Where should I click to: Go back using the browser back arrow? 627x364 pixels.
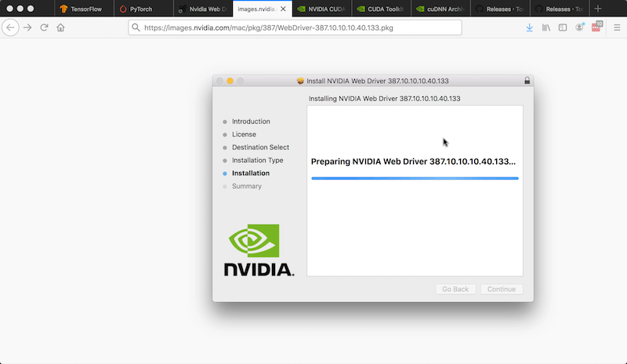[10, 27]
